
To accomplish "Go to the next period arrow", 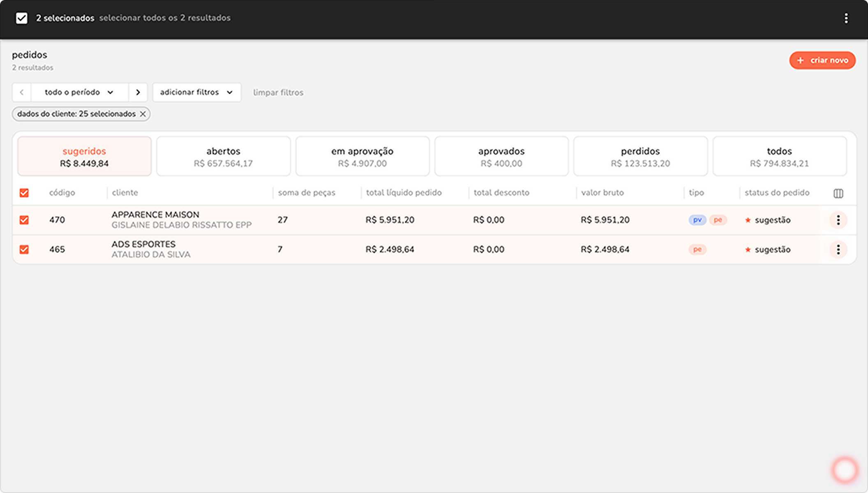I will coord(138,92).
